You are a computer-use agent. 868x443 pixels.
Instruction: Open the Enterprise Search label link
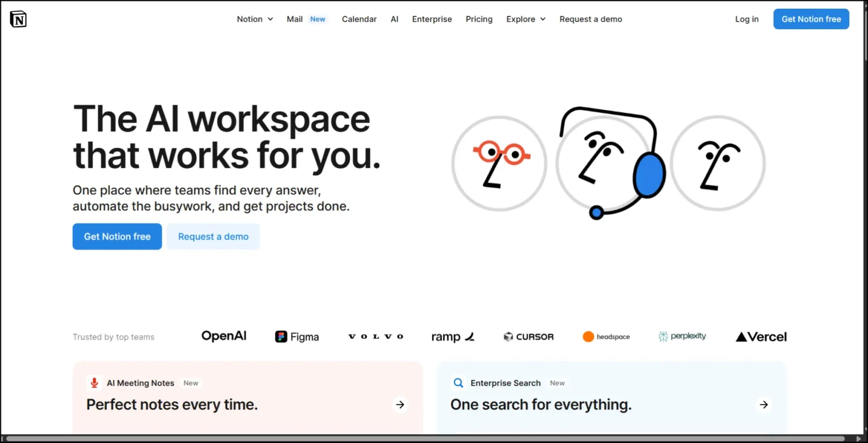pos(506,383)
